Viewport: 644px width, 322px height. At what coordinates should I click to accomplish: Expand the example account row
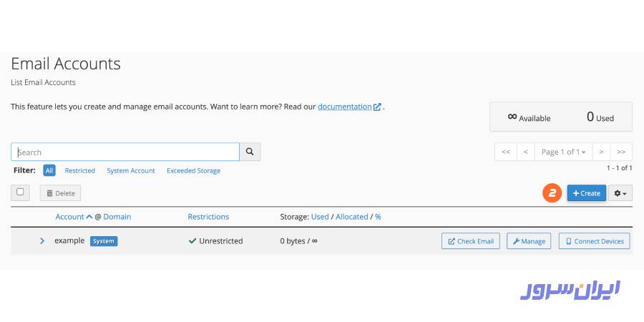point(42,241)
